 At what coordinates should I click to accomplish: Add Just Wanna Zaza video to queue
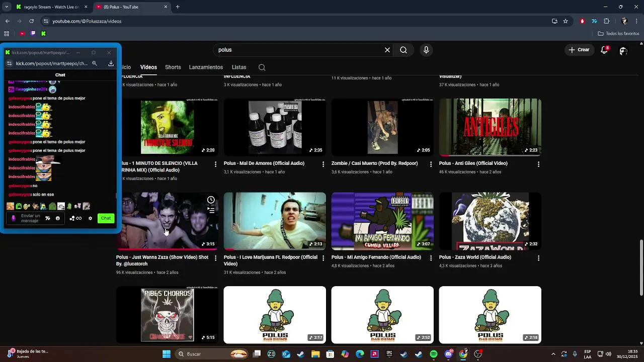[211, 211]
